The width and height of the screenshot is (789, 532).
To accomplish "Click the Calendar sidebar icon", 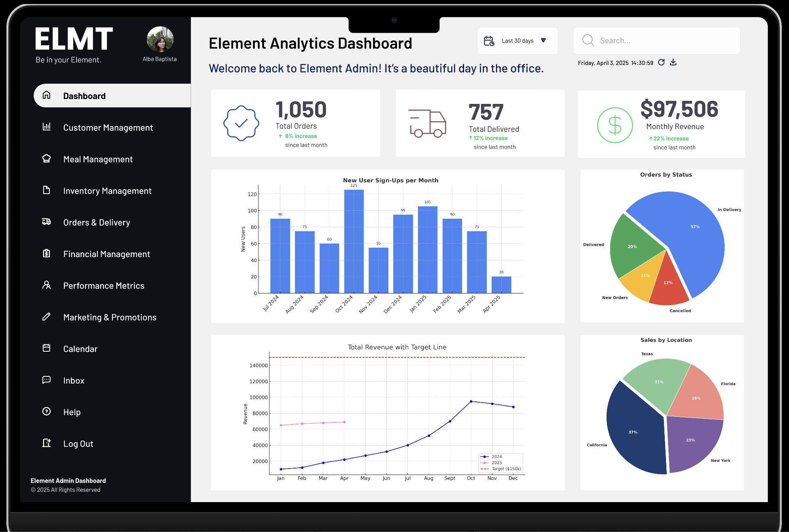I will (x=47, y=348).
